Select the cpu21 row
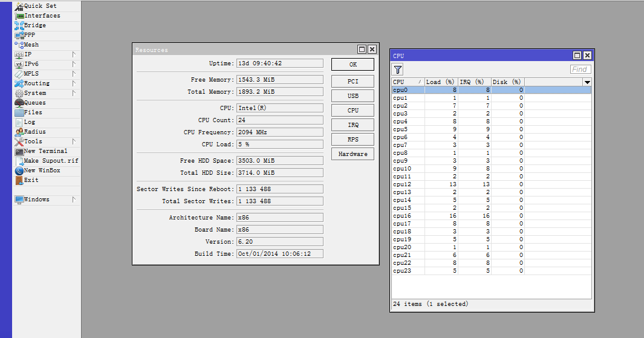Image resolution: width=644 pixels, height=338 pixels. (492, 255)
